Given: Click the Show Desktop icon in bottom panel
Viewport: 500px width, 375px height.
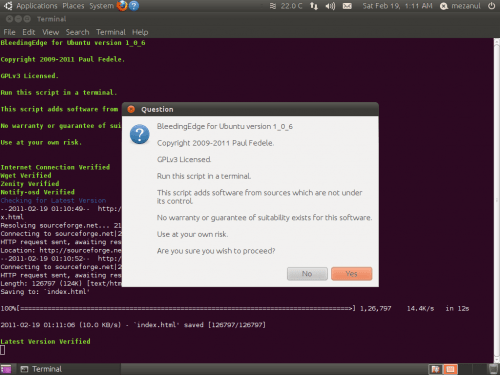Looking at the screenshot, I should [6, 369].
